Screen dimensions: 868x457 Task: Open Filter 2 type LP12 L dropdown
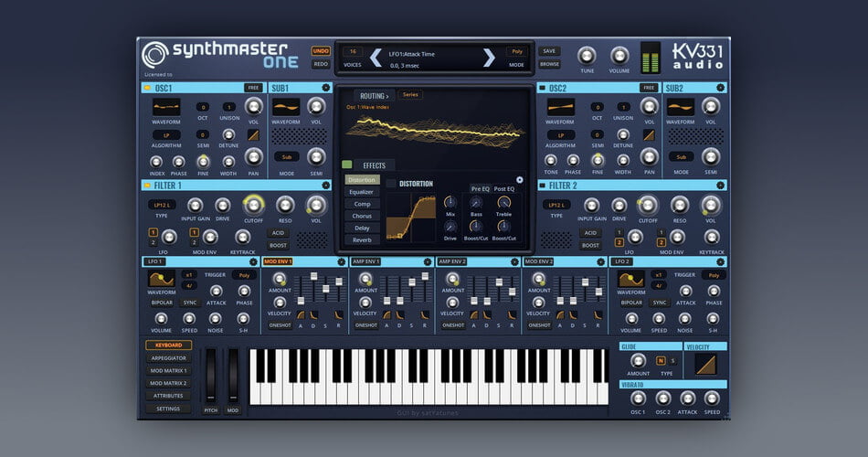click(556, 205)
